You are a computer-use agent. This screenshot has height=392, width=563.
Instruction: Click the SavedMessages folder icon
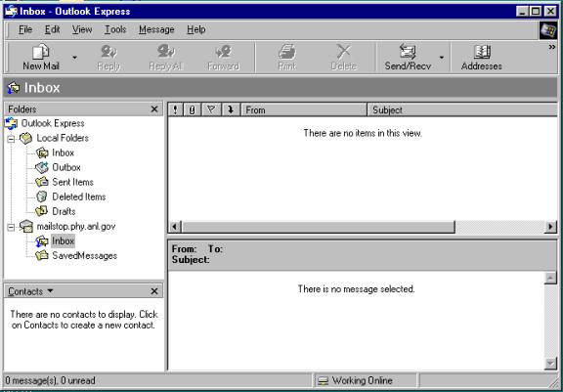(42, 255)
